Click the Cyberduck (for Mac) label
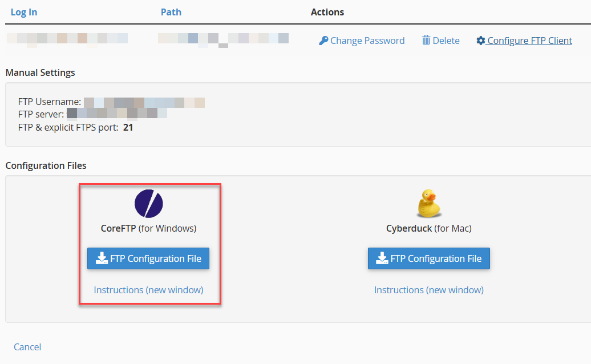Screen dimensions: 591x364 pyautogui.click(x=429, y=228)
